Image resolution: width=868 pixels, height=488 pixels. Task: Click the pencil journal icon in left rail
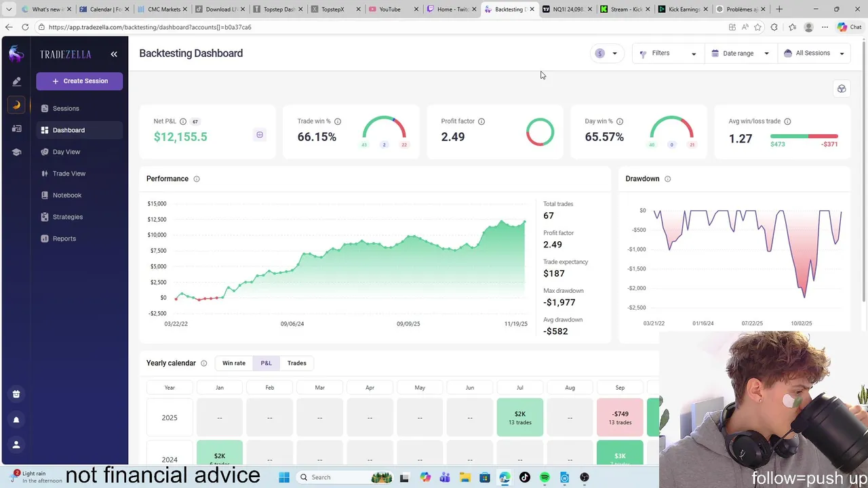click(16, 81)
